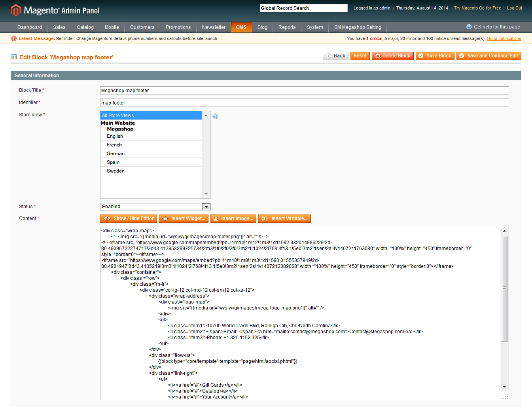Click the eye icon on Show / Hide Editor
The height and width of the screenshot is (410, 532).
tap(107, 218)
